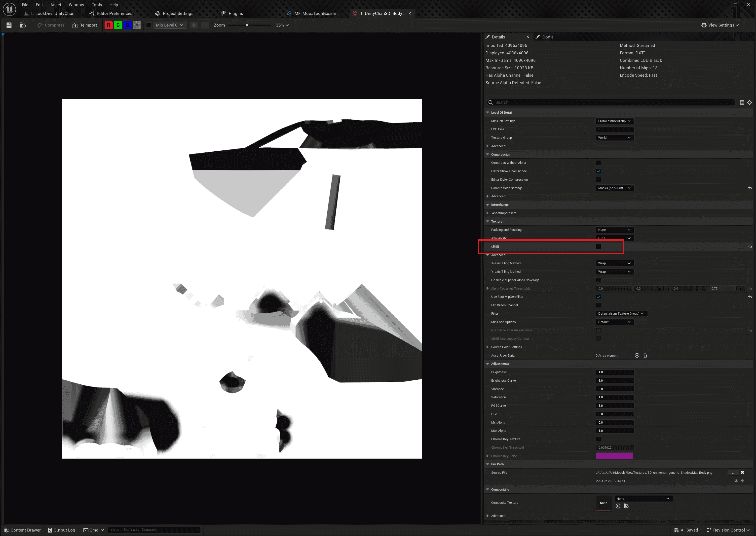Screen dimensions: 756x536
Task: Toggle the Green channel view
Action: pos(118,25)
